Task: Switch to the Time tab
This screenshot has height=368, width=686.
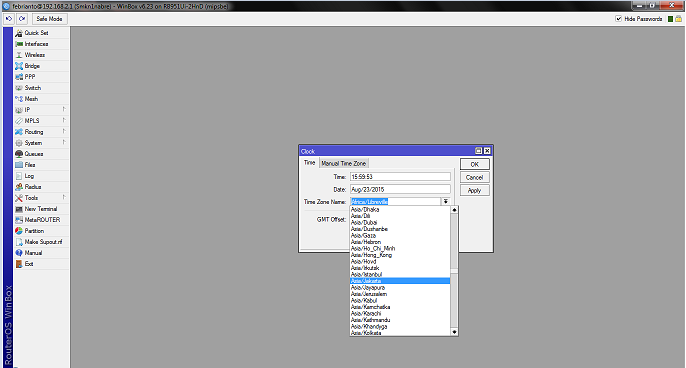Action: pyautogui.click(x=309, y=163)
